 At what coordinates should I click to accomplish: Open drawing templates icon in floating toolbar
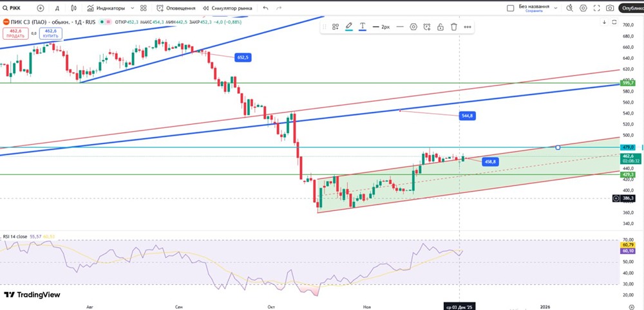336,26
